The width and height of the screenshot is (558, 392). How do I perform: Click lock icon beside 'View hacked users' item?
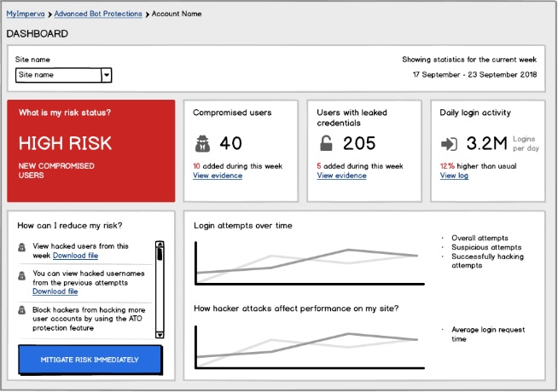click(x=21, y=248)
